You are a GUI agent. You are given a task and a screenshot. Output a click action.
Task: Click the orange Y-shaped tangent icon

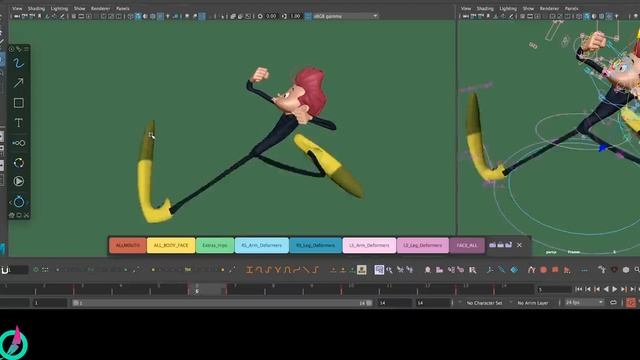278,269
